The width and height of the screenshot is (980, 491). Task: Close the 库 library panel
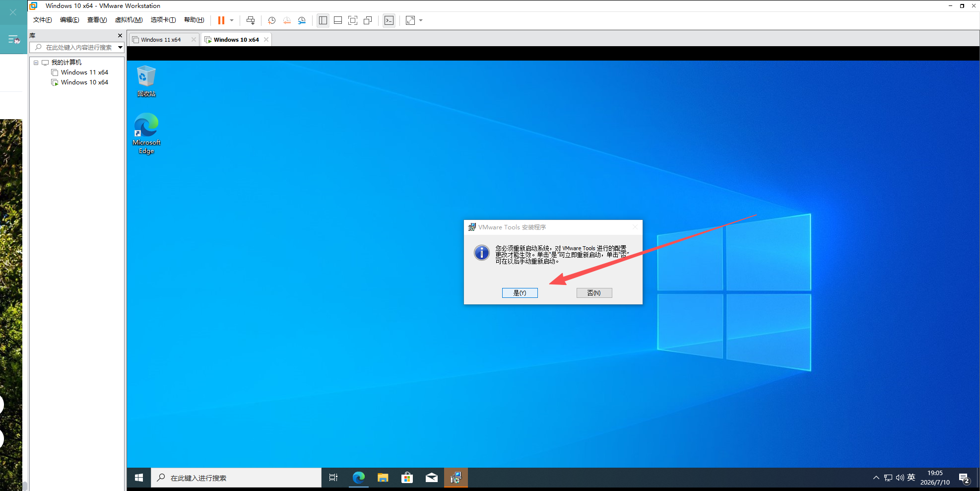(120, 36)
